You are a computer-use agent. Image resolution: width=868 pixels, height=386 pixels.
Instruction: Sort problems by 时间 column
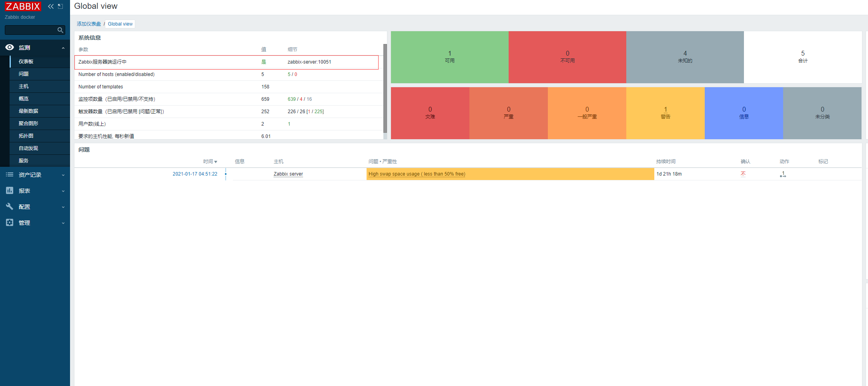point(210,162)
